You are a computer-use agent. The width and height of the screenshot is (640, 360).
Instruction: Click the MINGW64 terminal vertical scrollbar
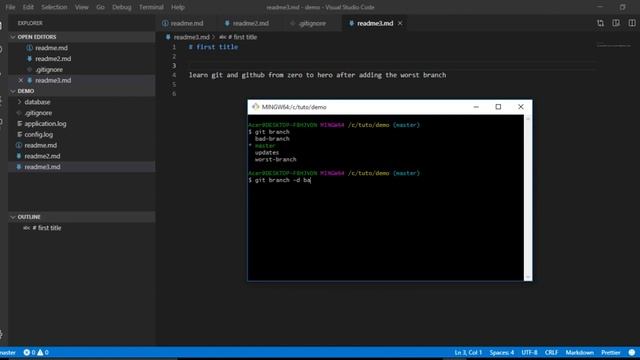(528, 198)
